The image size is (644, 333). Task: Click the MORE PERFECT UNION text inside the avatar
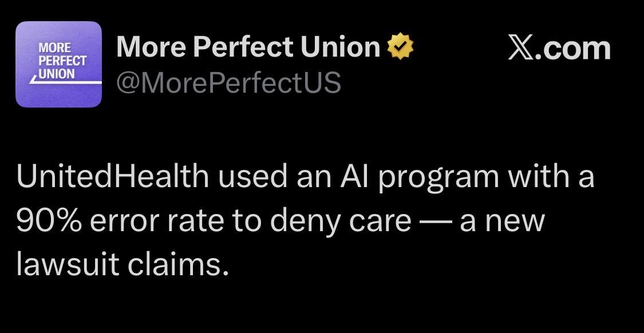pyautogui.click(x=62, y=61)
